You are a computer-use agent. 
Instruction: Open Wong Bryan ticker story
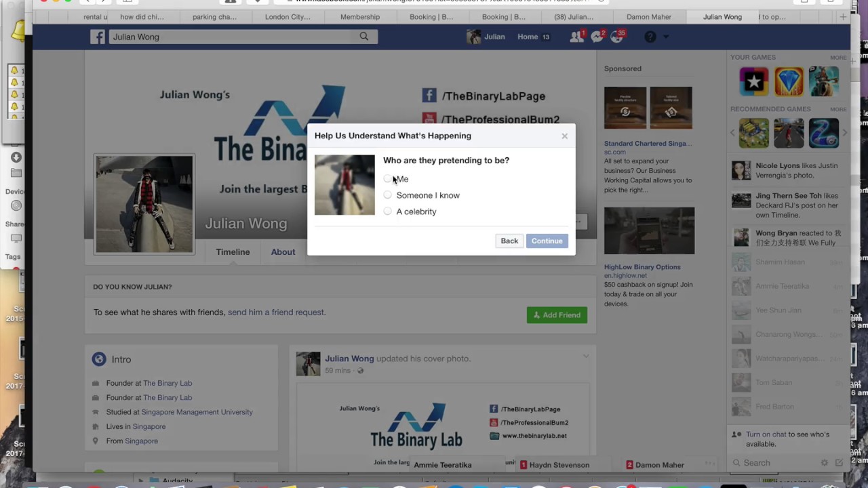pos(788,237)
